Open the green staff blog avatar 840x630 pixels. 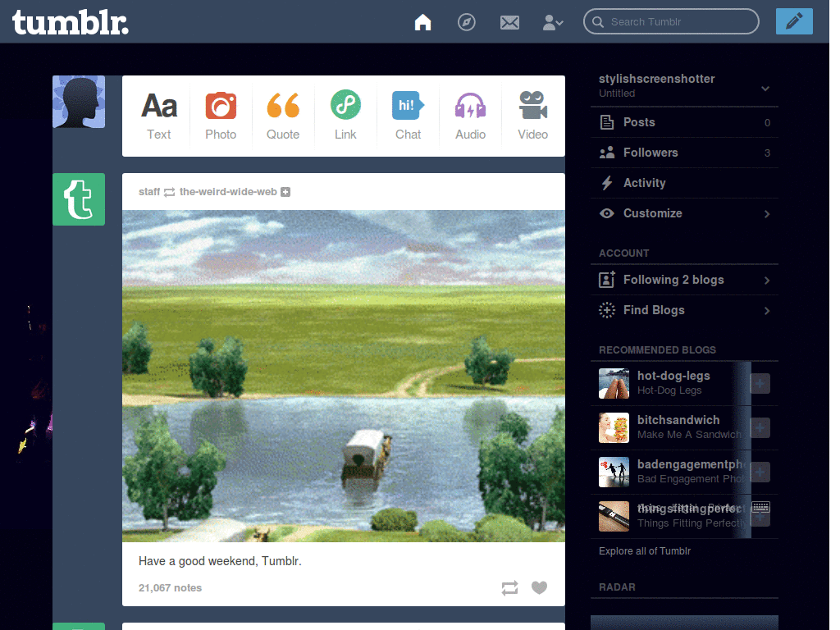pos(79,199)
